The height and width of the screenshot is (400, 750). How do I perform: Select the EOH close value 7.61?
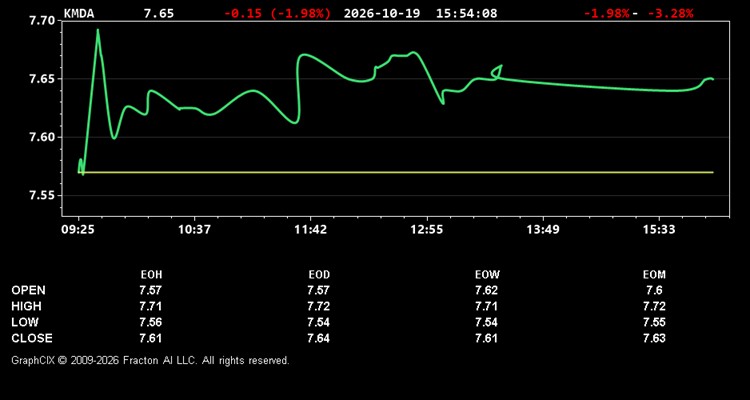(151, 338)
